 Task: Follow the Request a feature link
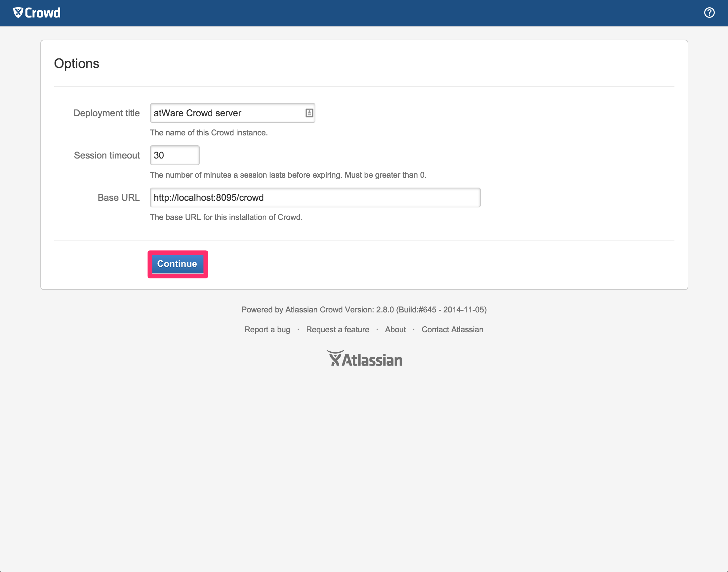[338, 330]
